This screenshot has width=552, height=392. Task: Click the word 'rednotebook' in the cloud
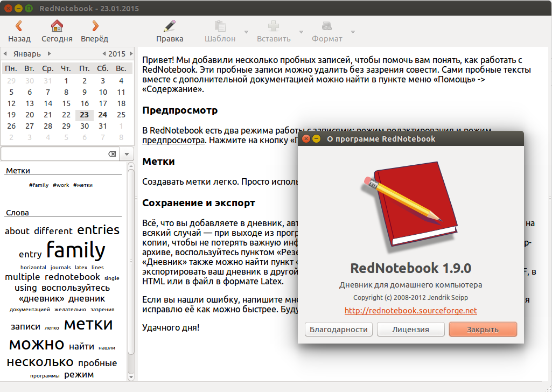[73, 277]
